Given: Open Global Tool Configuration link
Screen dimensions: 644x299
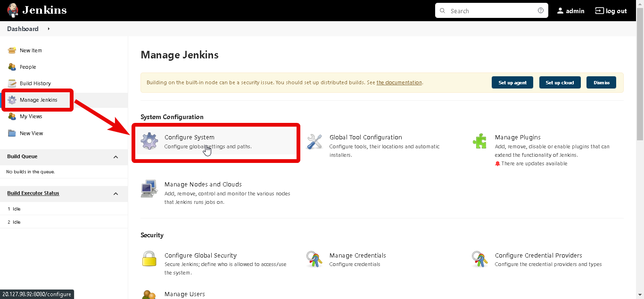Looking at the screenshot, I should pos(366,137).
